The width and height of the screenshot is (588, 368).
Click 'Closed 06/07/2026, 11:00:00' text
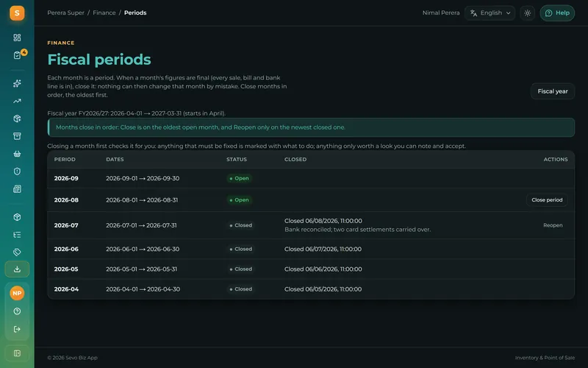(323, 249)
